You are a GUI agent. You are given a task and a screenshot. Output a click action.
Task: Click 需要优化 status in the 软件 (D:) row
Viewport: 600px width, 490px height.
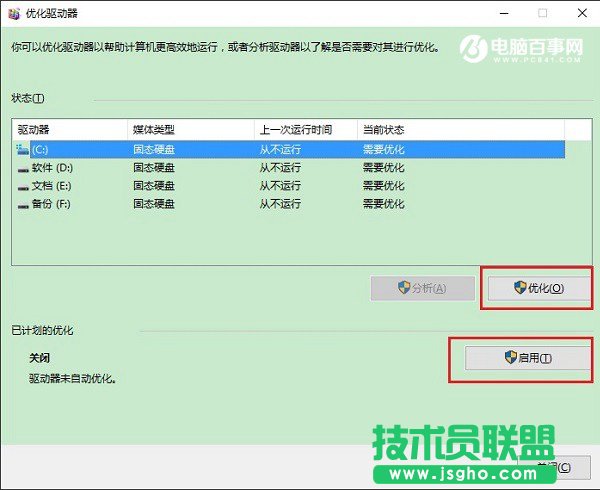click(383, 168)
